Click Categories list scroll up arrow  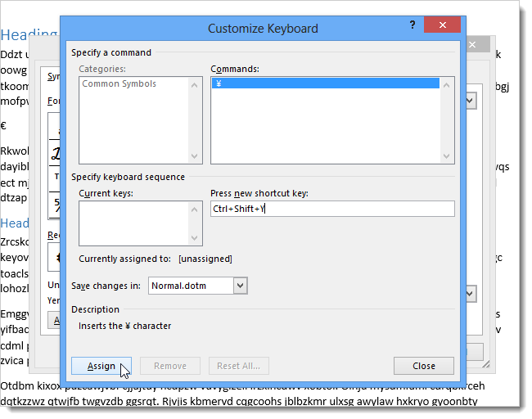(194, 85)
